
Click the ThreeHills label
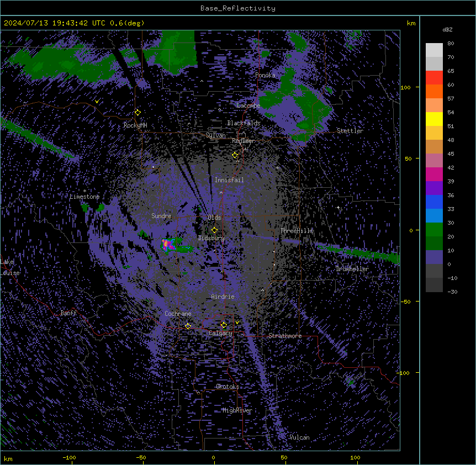click(x=297, y=231)
